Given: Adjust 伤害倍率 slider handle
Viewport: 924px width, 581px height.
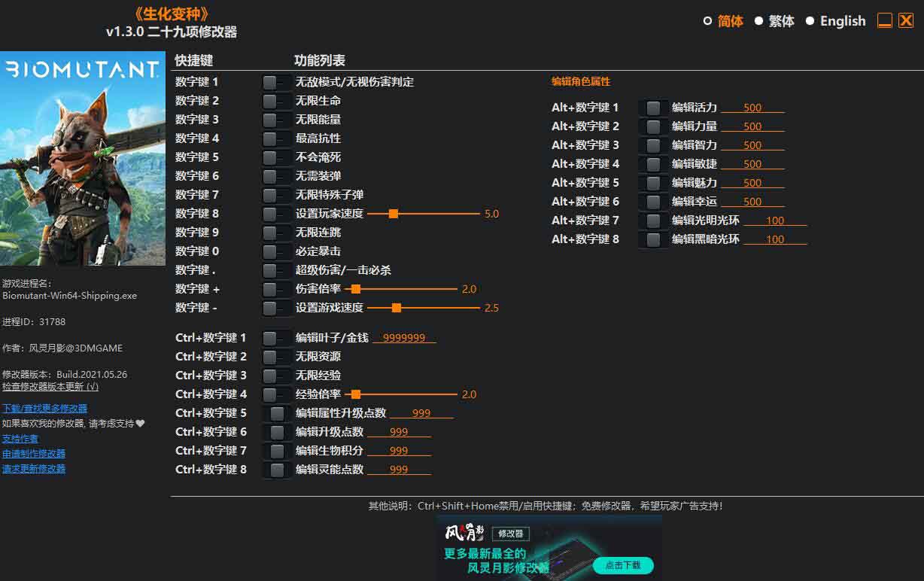Looking at the screenshot, I should tap(356, 289).
